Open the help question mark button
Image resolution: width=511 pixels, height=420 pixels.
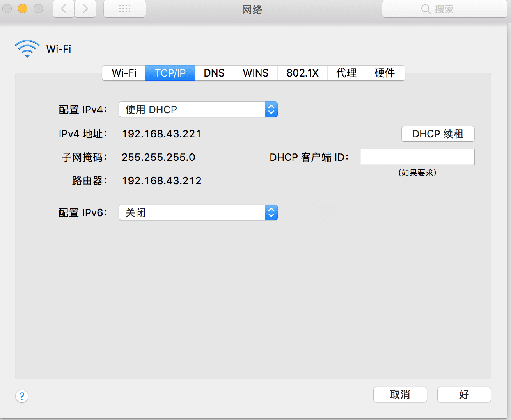(22, 396)
